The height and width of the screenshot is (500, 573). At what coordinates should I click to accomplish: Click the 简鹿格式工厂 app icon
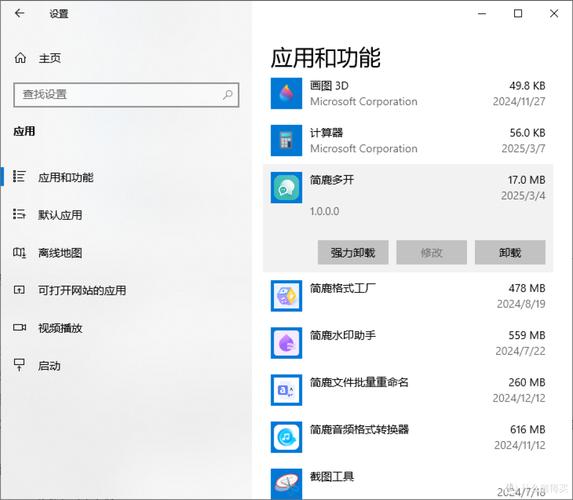tap(286, 296)
